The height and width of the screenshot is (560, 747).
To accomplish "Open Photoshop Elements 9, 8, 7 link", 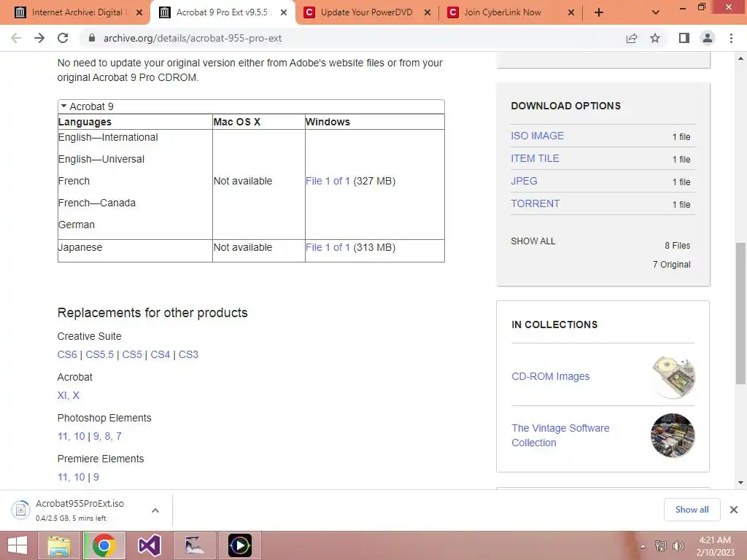I will [x=107, y=436].
